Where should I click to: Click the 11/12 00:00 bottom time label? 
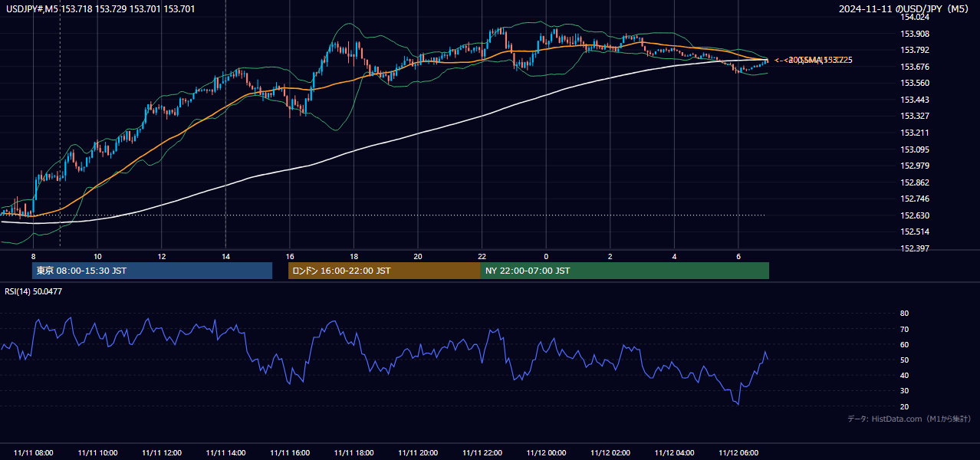point(546,453)
